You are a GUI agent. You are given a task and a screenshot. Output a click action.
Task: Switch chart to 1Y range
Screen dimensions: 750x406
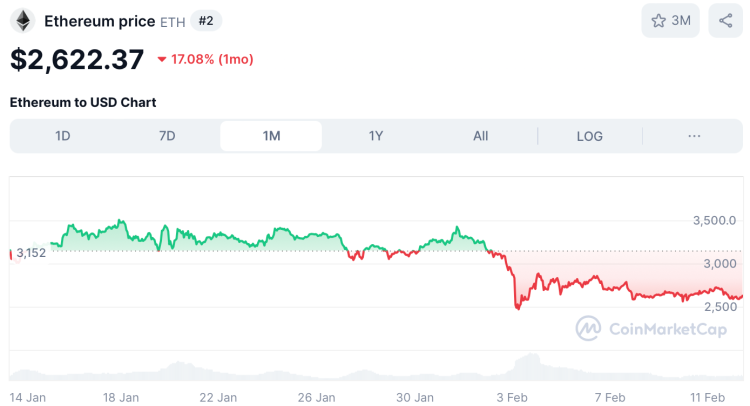click(376, 136)
